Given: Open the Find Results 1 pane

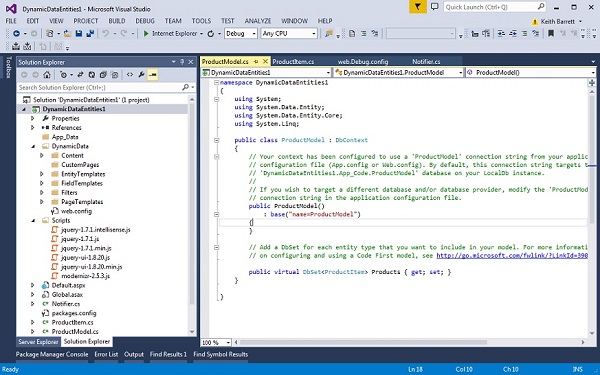Looking at the screenshot, I should (x=168, y=355).
